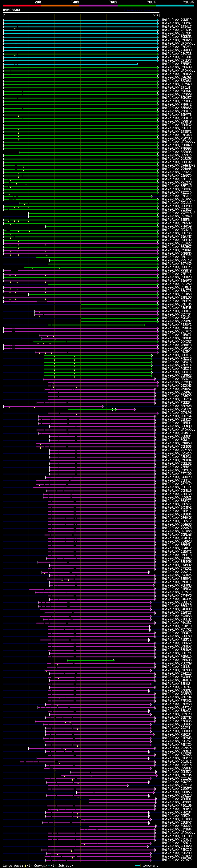Screen dimensions: 197x868
Task: Click the UniRef100_A0EXI7 label
Action: (x=177, y=355)
